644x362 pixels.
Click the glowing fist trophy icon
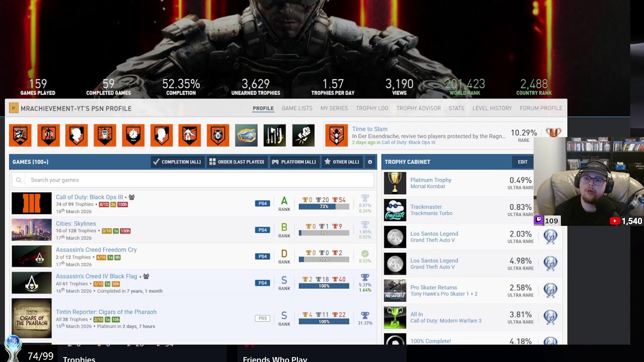coord(303,135)
